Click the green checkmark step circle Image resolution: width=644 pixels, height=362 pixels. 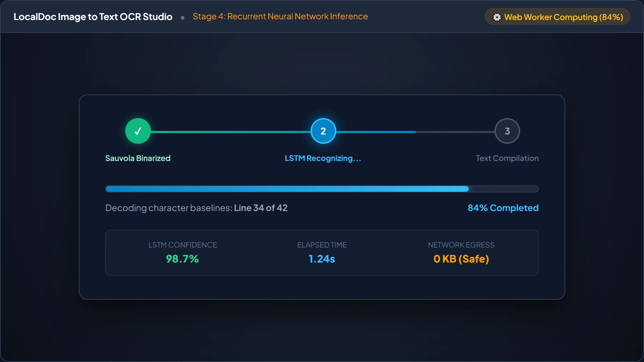(138, 131)
